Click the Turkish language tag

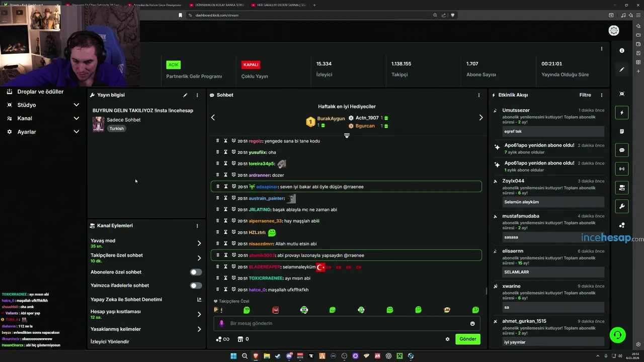click(x=116, y=129)
